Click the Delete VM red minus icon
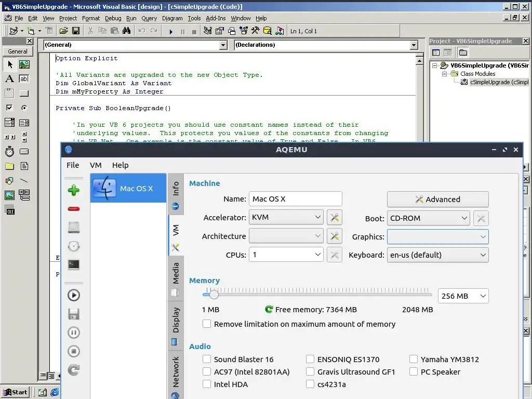Screen dimensions: 532x399 (74, 209)
